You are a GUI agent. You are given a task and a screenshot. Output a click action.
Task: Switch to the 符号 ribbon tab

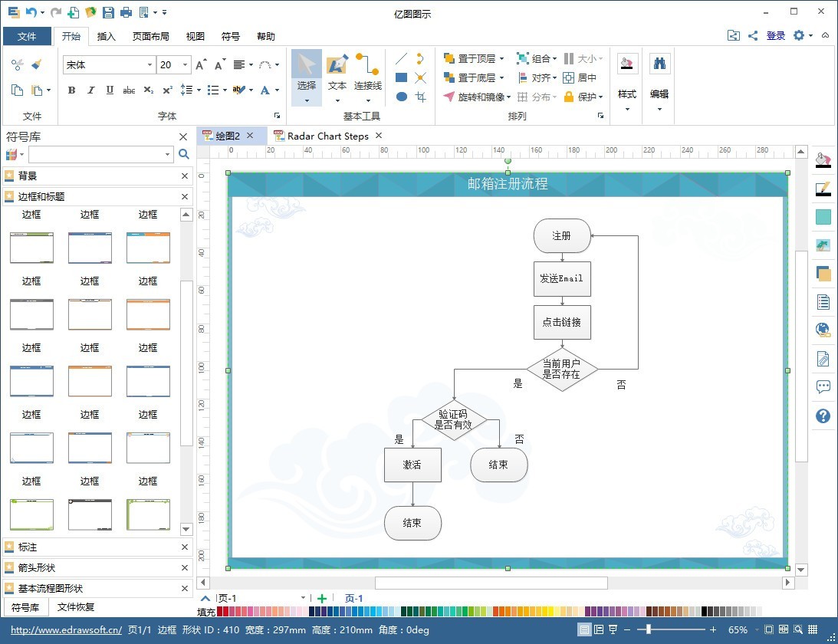click(230, 36)
